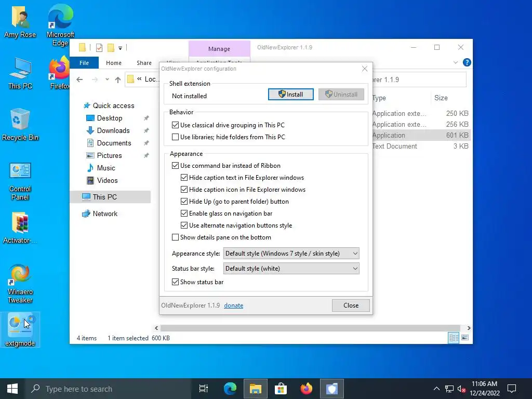Open recent locations dropdown arrow
Screen dimensions: 532x399
(x=107, y=79)
